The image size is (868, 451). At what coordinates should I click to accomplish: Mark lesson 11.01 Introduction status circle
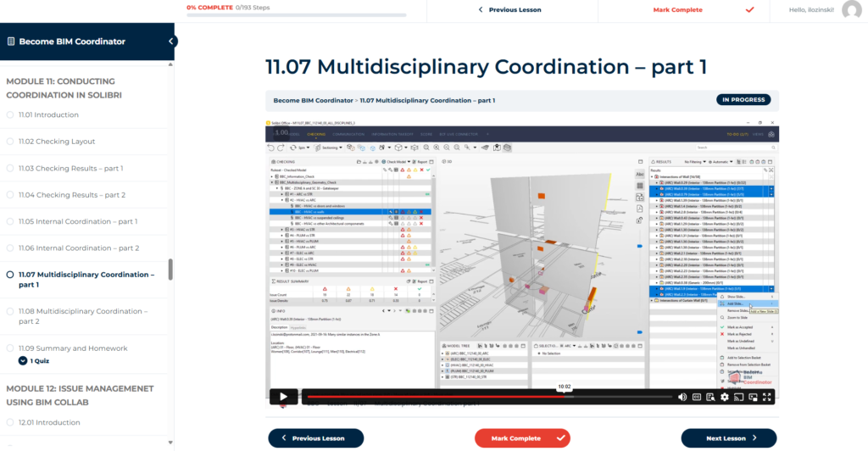coord(10,114)
